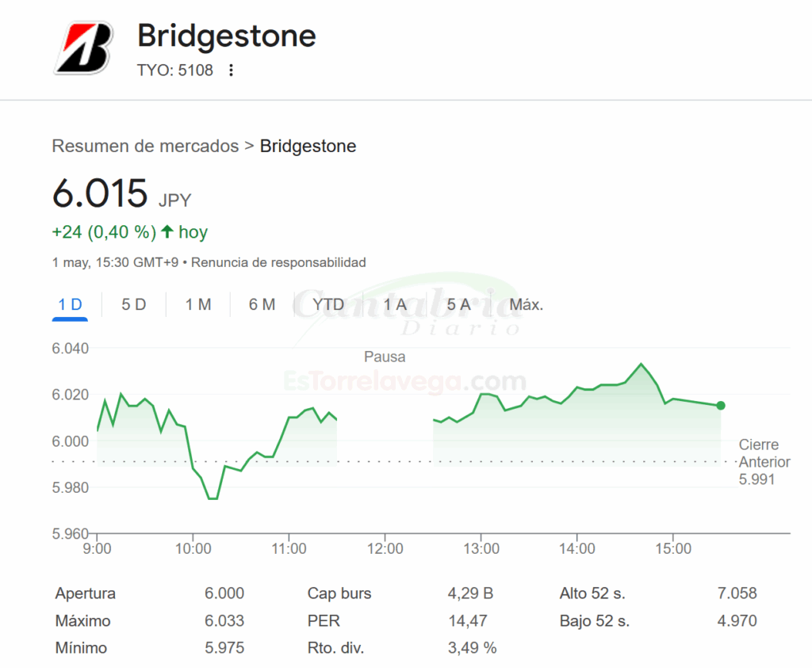Screen dimensions: 812x668
Task: Open the Resumen de mercados breadcrumb link
Action: 146,146
